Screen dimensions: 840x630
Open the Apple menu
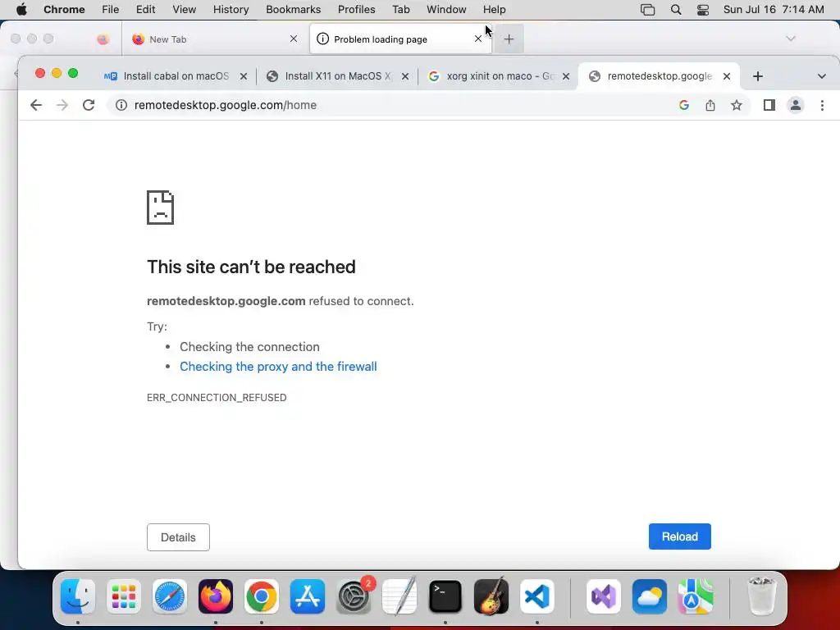coord(21,10)
